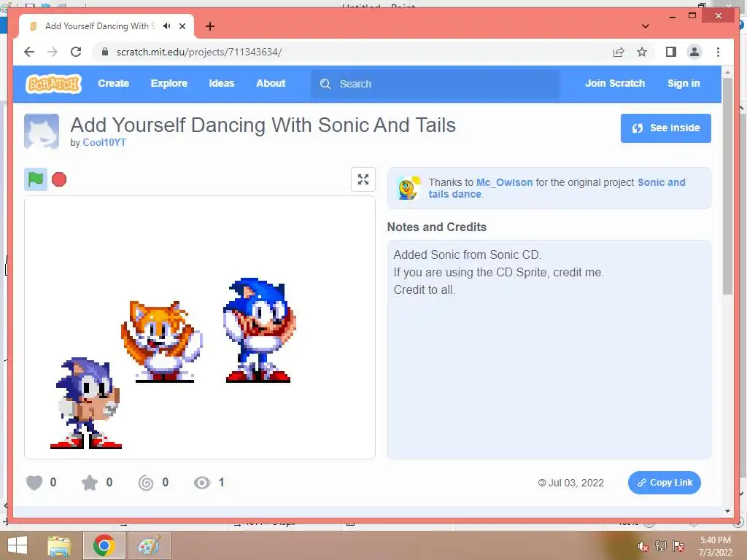Image resolution: width=747 pixels, height=560 pixels.
Task: Open Ideas in Scratch navbar
Action: pyautogui.click(x=222, y=83)
